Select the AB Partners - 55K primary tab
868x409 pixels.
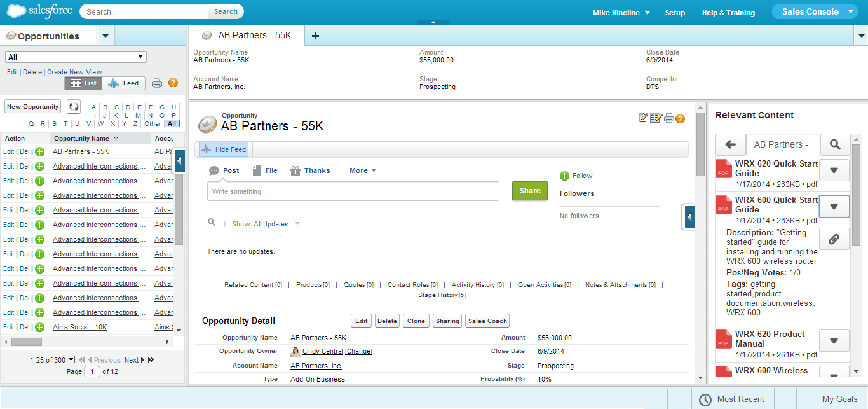[x=247, y=36]
